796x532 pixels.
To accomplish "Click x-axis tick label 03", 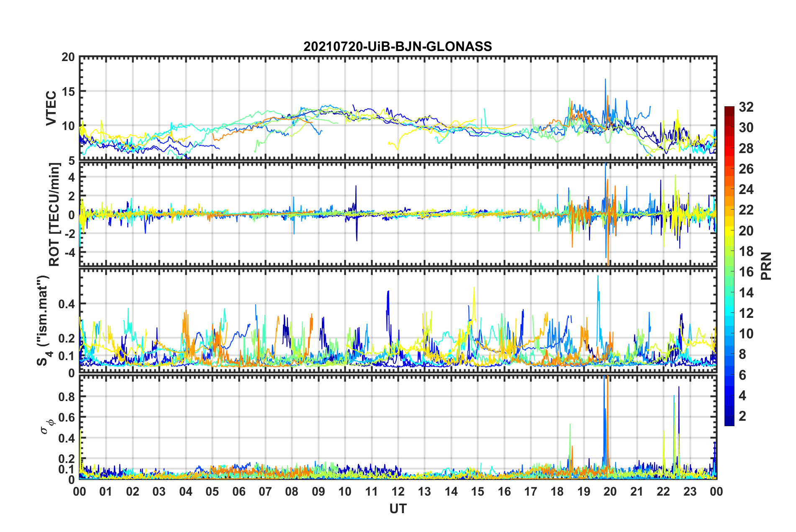I will pos(159,491).
